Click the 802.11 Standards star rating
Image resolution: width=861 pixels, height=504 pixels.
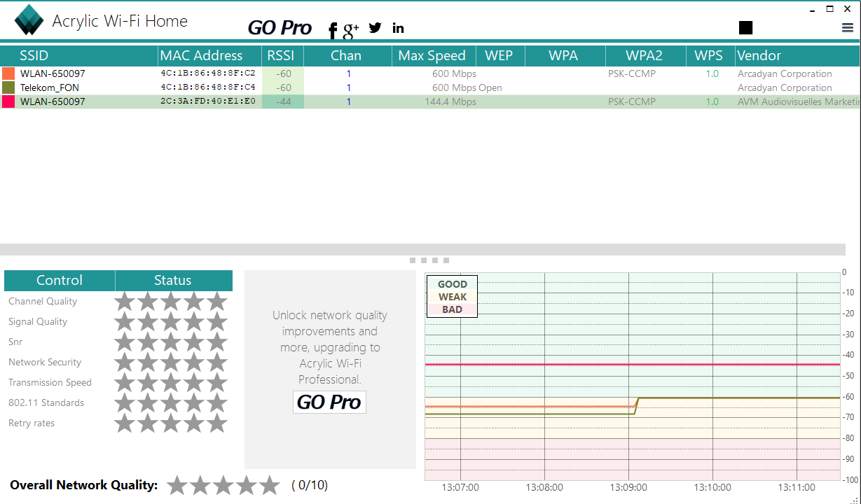coord(171,403)
